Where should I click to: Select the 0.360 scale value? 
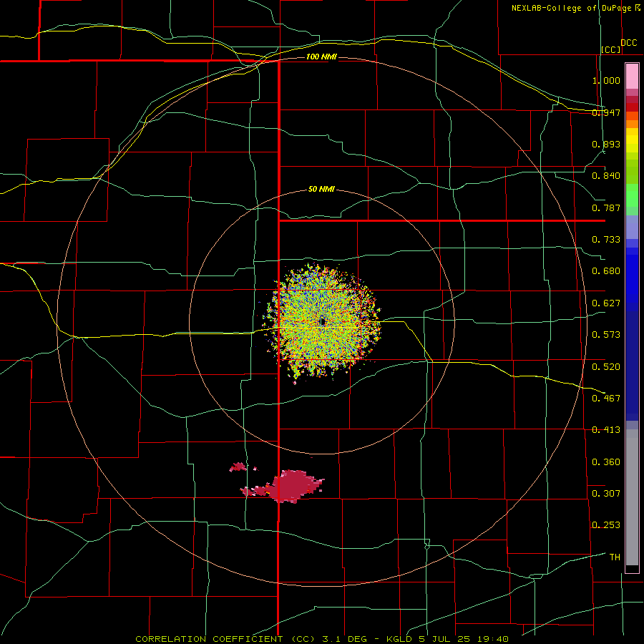(606, 462)
